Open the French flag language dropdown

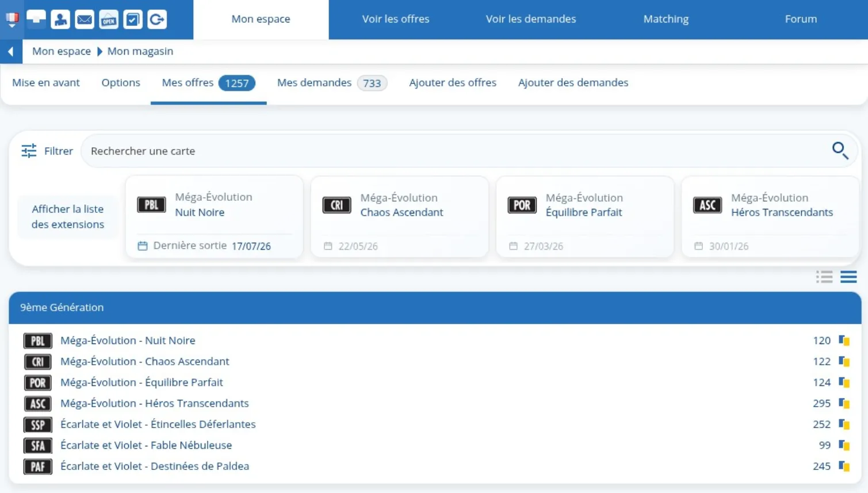pyautogui.click(x=12, y=20)
